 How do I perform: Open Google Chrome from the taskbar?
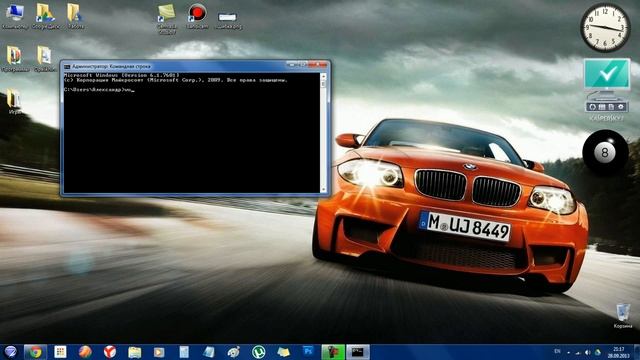pos(35,352)
